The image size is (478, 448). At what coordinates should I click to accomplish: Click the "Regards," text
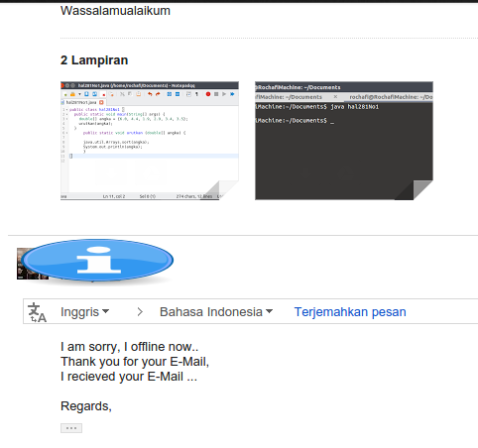tap(86, 406)
